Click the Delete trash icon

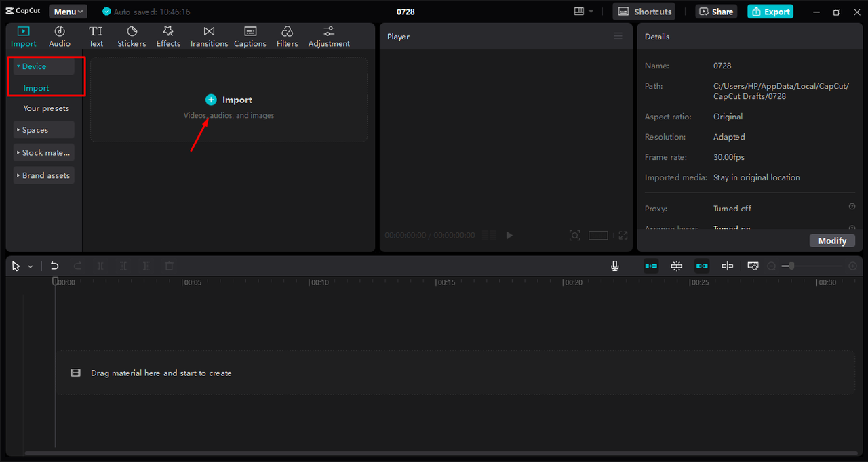pos(170,266)
